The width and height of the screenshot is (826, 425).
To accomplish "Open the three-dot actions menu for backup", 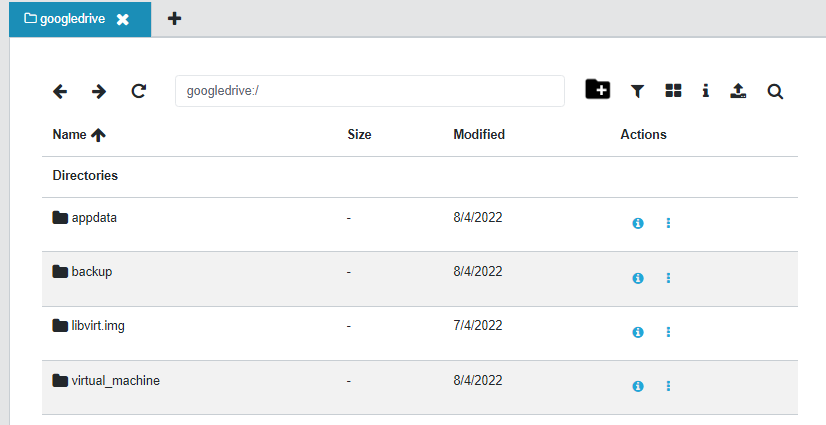I will [x=668, y=278].
